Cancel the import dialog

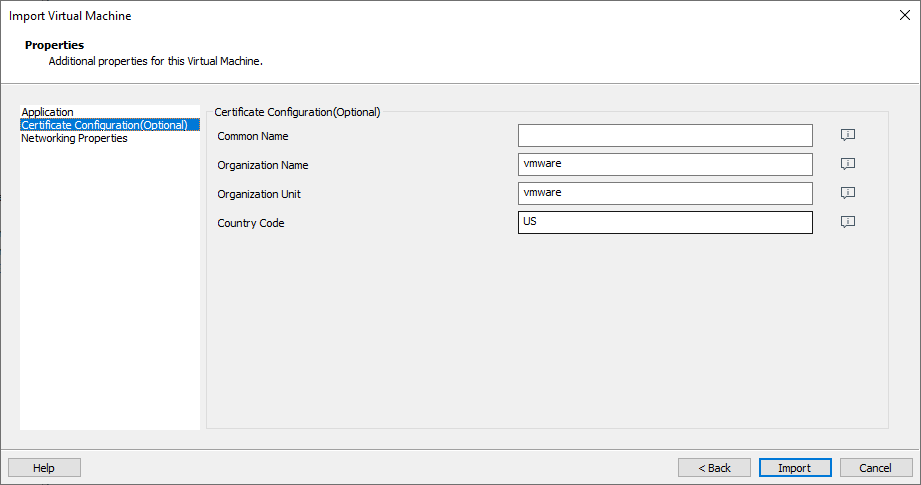(x=876, y=468)
